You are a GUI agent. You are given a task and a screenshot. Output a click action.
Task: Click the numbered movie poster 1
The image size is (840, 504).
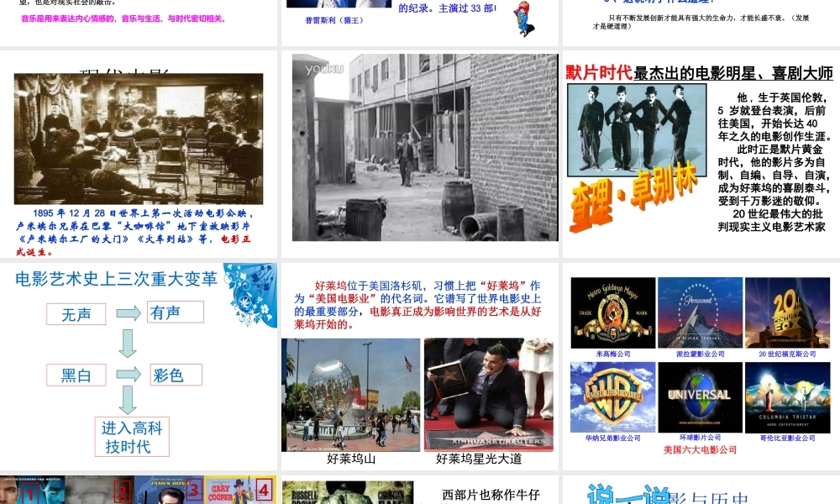click(x=33, y=490)
